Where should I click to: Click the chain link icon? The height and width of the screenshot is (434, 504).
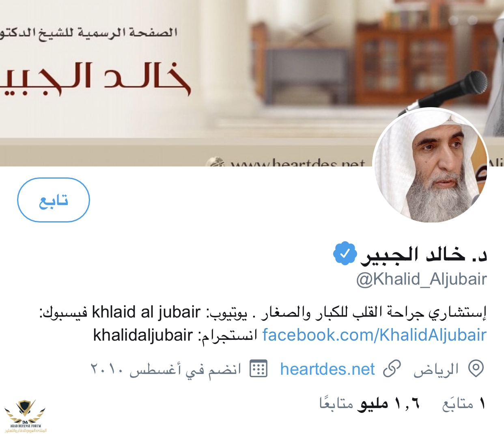[x=392, y=369]
